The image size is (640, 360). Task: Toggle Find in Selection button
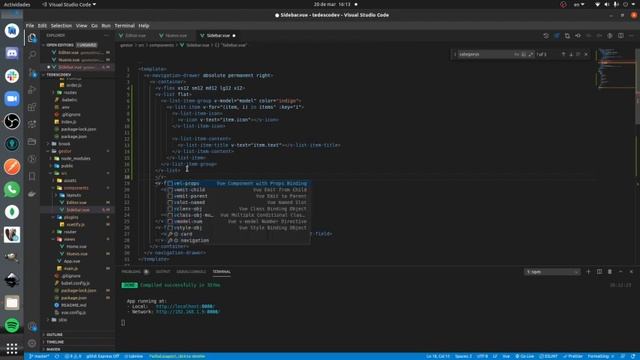[x=578, y=54]
